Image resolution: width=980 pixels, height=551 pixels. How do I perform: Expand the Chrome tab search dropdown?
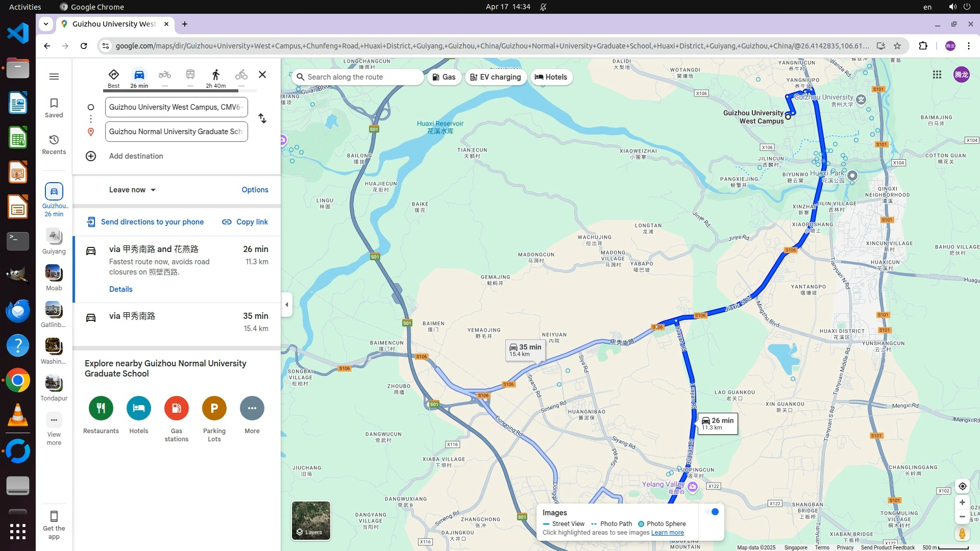[45, 24]
